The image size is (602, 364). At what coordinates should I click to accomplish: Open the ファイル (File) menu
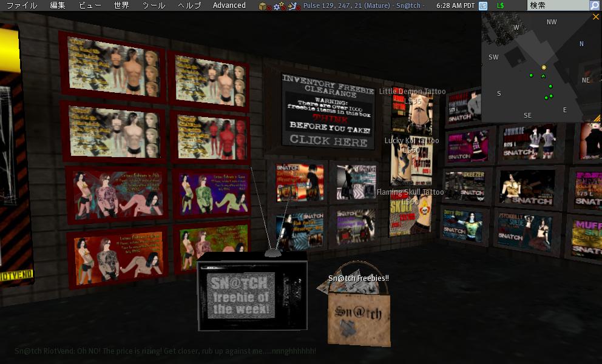coord(22,5)
